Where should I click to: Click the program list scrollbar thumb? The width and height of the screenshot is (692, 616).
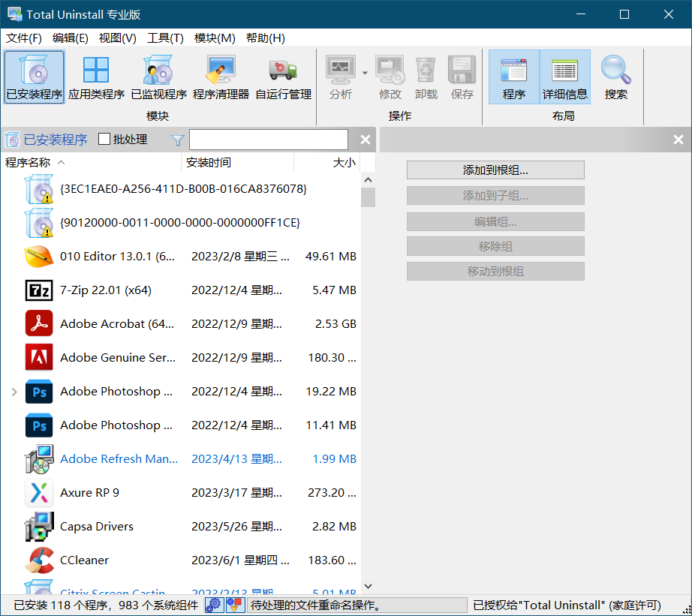[x=368, y=197]
